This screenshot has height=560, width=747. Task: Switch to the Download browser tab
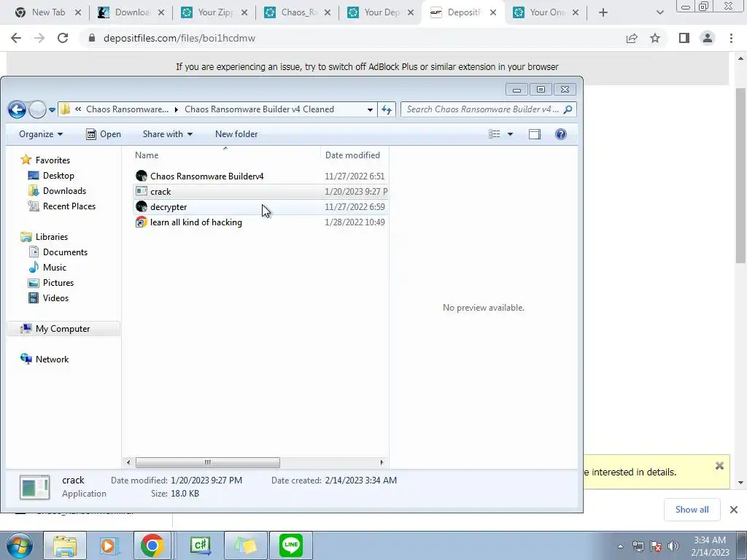click(x=131, y=12)
